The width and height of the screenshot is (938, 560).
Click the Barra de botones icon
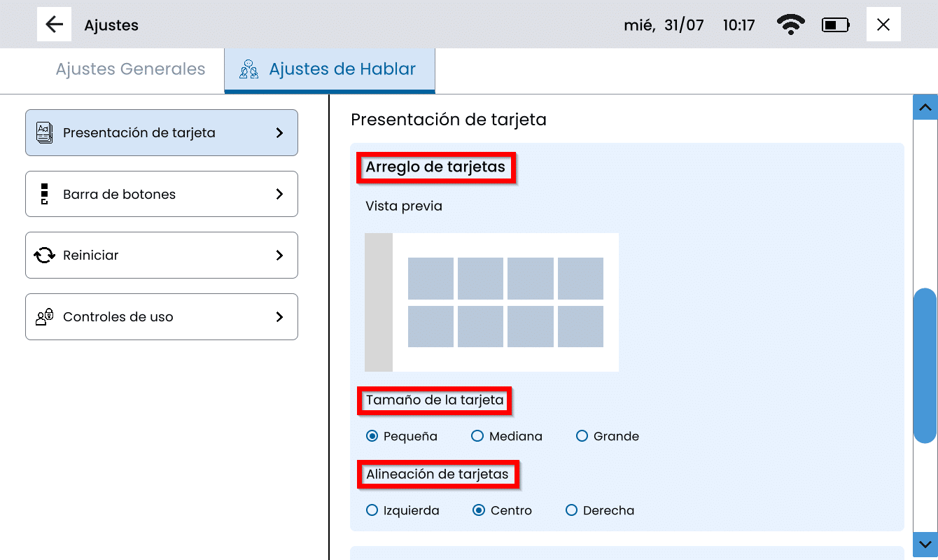click(x=44, y=194)
